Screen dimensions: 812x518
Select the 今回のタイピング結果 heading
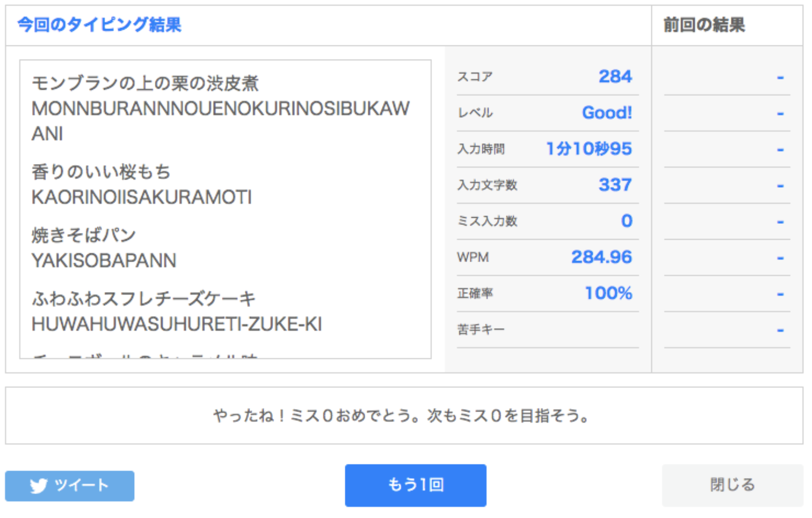pos(99,24)
